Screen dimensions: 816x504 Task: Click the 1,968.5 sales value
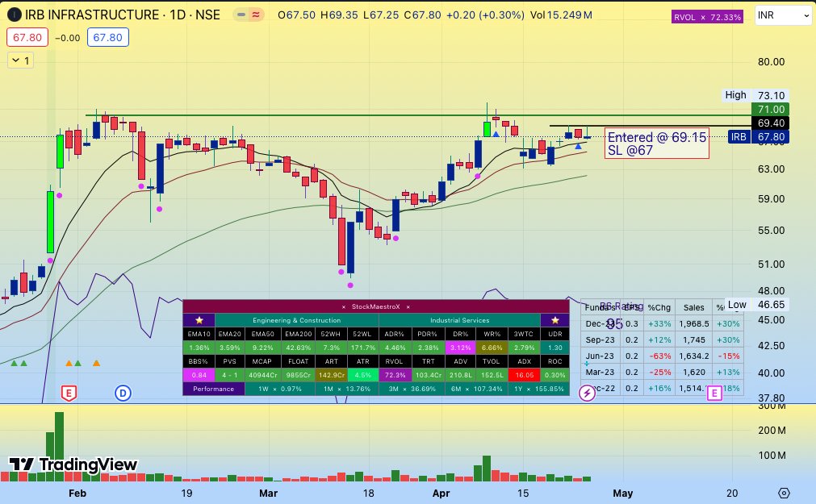tap(694, 323)
